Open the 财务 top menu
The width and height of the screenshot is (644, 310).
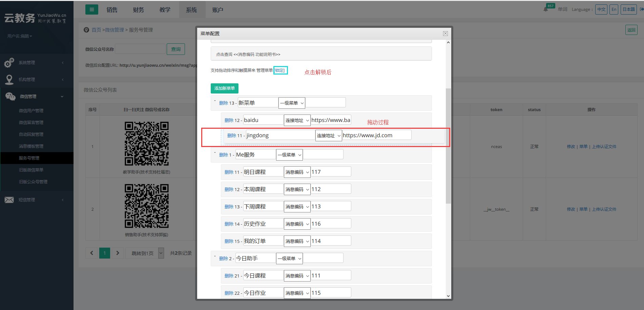point(138,10)
